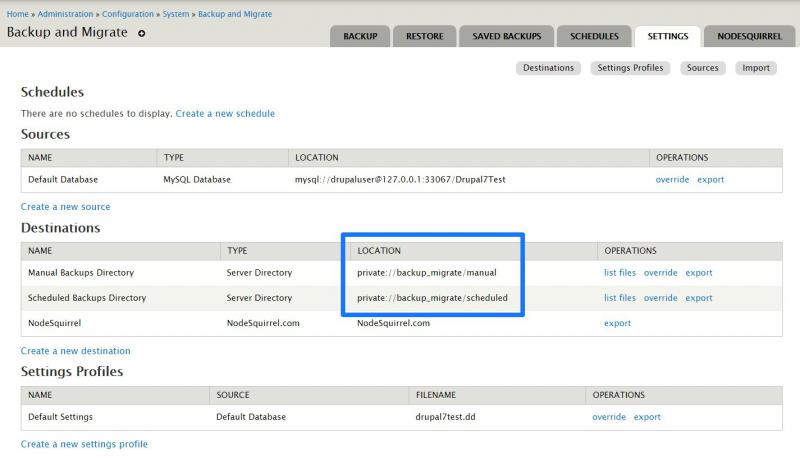List files for Manual Backups Directory

tap(620, 272)
